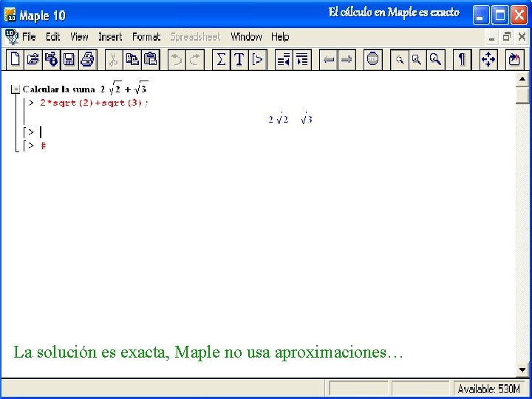The width and height of the screenshot is (532, 399).
Task: Set the medium zoom magnifier level
Action: pyautogui.click(x=417, y=60)
